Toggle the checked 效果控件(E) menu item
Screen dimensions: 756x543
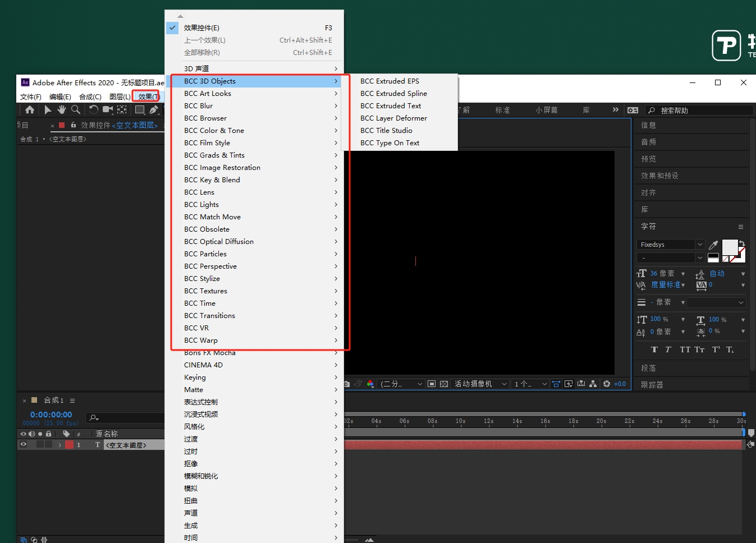tap(254, 27)
